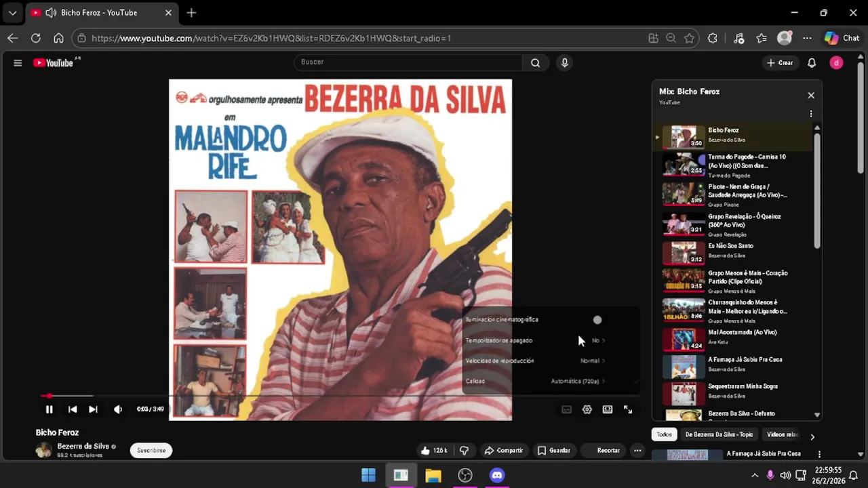Screen dimensions: 868x488
Task: Open the Mix playlist three-dot options menu
Action: (x=811, y=114)
